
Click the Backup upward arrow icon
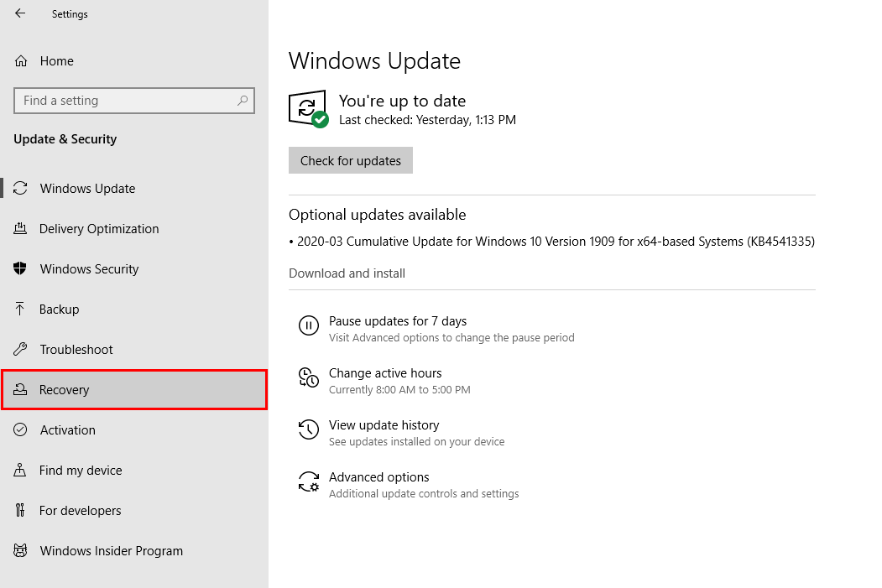click(20, 309)
